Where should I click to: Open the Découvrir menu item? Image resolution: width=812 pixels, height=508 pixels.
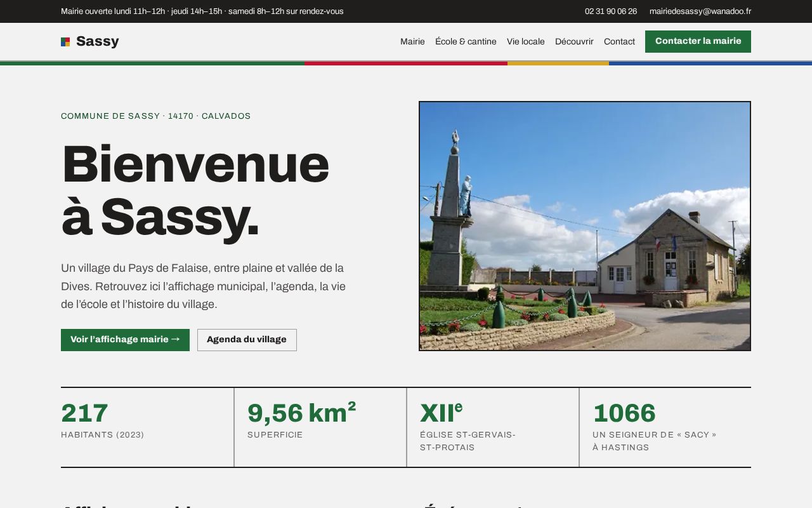574,41
